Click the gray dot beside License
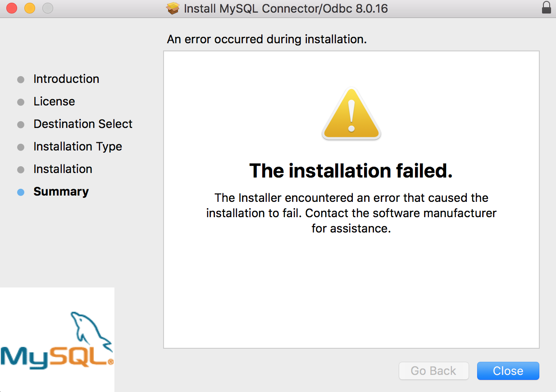The width and height of the screenshot is (556, 392). [21, 102]
